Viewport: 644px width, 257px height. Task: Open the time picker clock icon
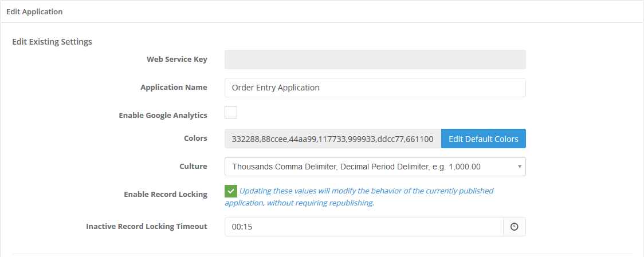click(x=514, y=227)
